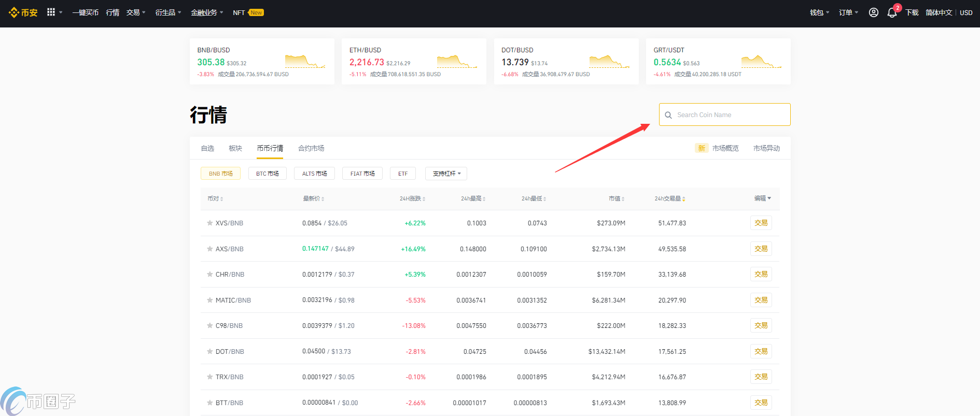Click the C98/BNB change -13.08%
This screenshot has height=416, width=980.
pyautogui.click(x=414, y=326)
